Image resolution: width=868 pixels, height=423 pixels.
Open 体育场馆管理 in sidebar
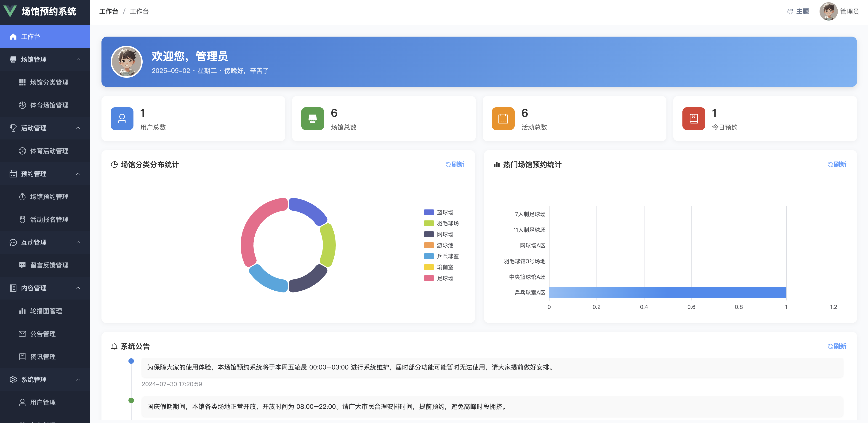[x=49, y=105]
